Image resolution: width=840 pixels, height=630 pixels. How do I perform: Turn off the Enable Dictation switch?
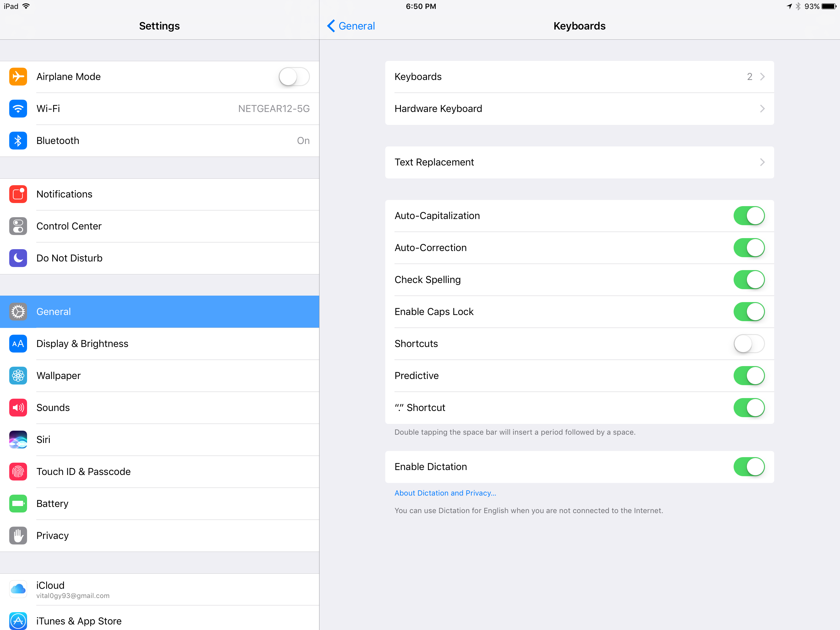pyautogui.click(x=749, y=467)
